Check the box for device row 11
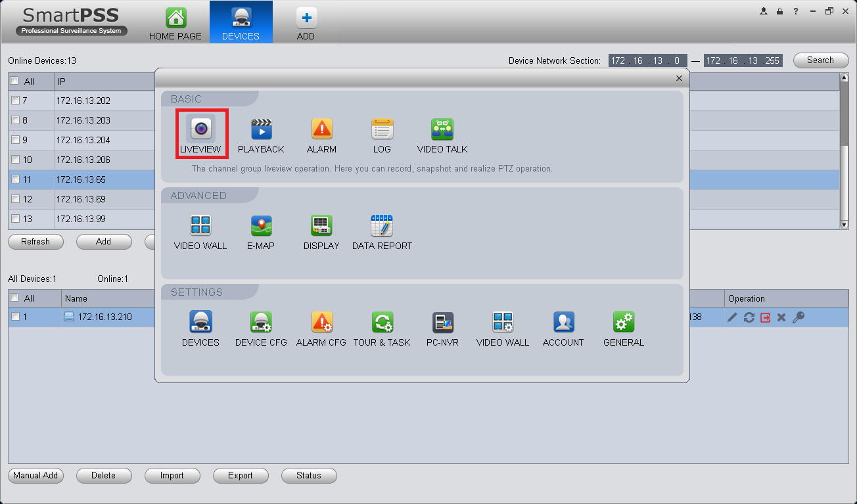This screenshot has width=857, height=504. click(15, 179)
